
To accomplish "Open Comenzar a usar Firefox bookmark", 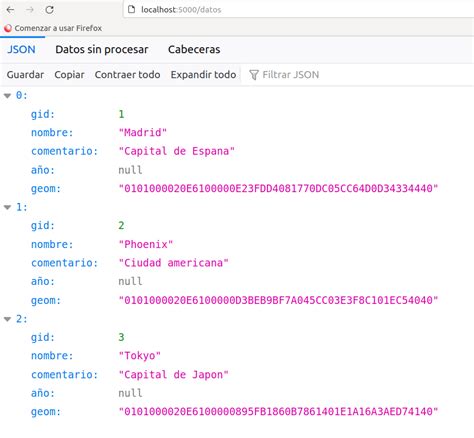I will (x=53, y=28).
